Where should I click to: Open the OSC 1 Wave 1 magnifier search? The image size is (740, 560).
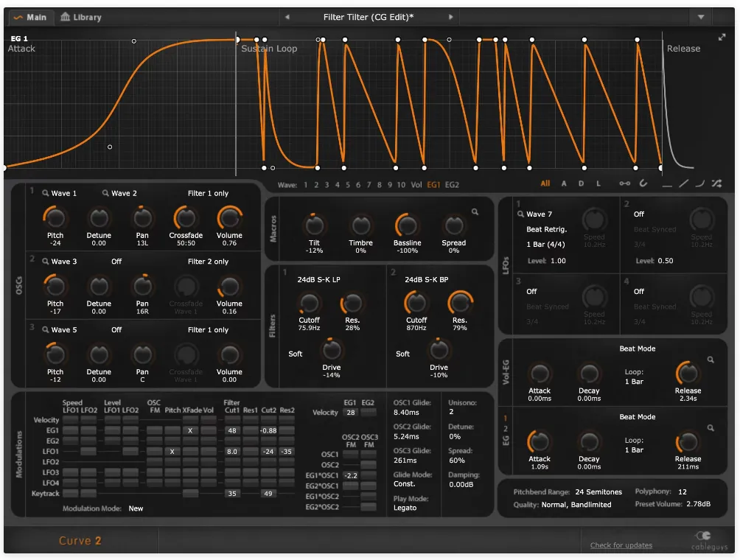45,193
